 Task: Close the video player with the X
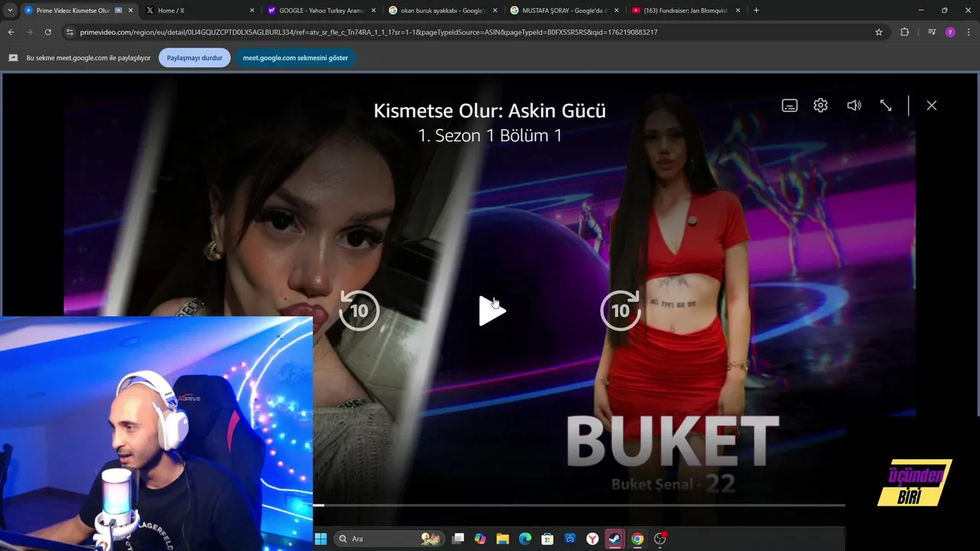[x=932, y=106]
